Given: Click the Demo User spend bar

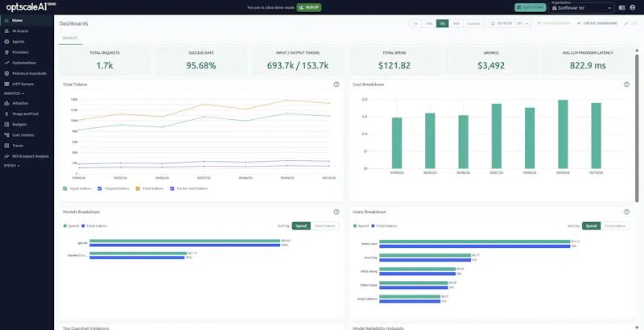Looking at the screenshot, I should pos(475,241).
